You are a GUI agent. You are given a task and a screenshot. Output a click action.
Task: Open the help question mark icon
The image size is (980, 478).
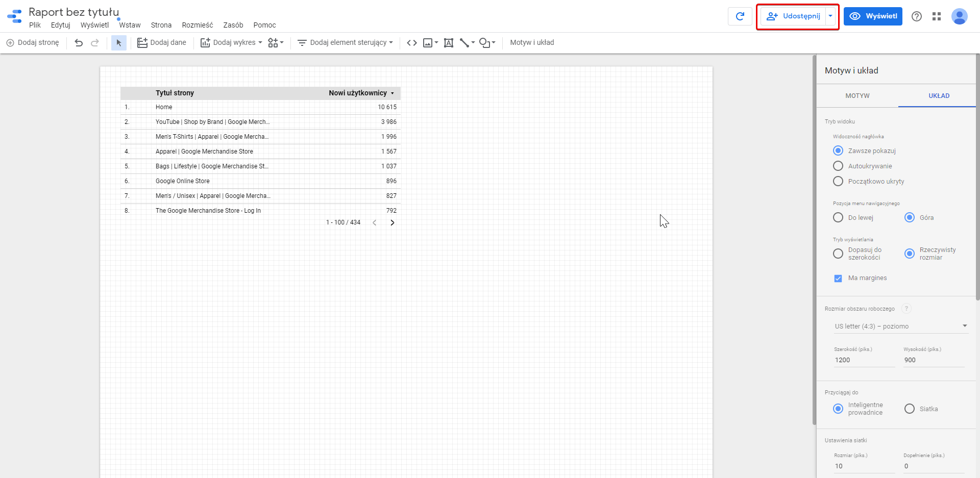pos(917,16)
